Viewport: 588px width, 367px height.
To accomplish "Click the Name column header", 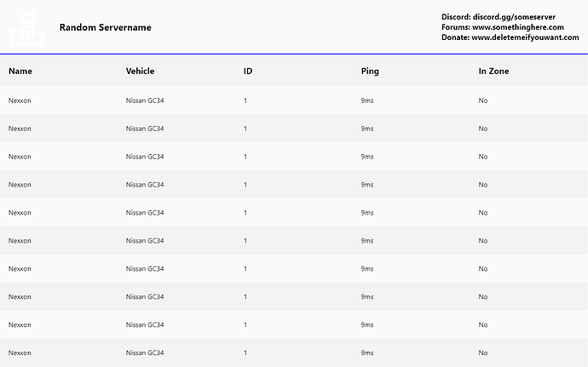I will 20,71.
